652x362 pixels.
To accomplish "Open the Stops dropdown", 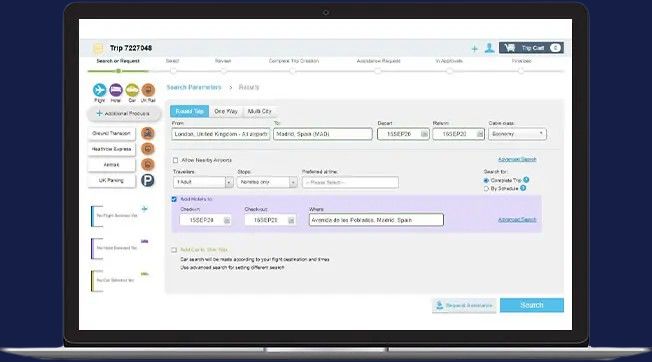I will tap(267, 182).
